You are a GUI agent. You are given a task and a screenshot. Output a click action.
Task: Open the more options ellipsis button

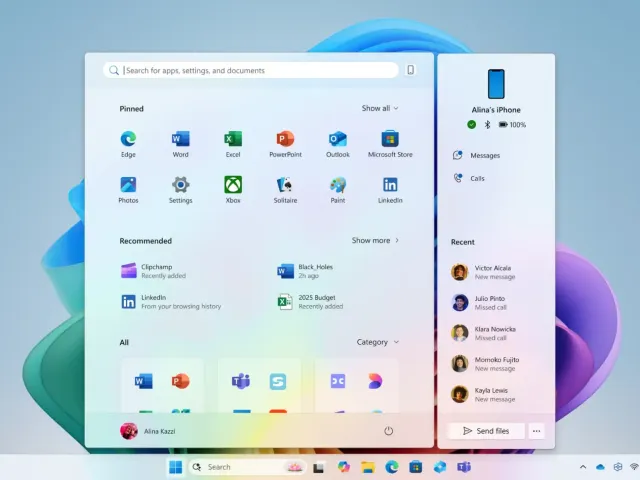pos(536,431)
